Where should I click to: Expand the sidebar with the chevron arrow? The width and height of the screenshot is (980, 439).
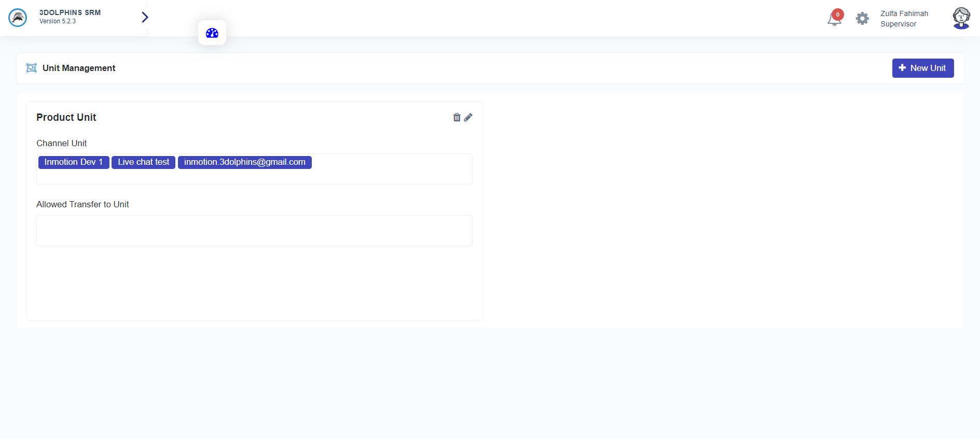tap(145, 18)
